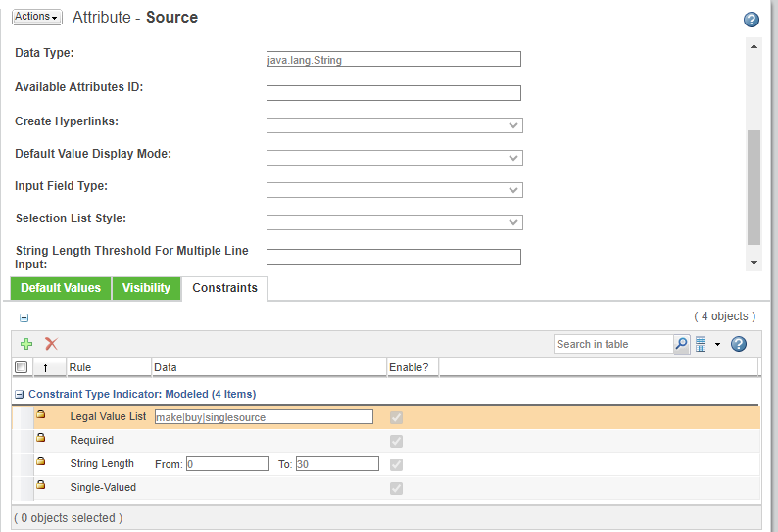Open page help icon at top right
778x532 pixels.
click(x=752, y=20)
